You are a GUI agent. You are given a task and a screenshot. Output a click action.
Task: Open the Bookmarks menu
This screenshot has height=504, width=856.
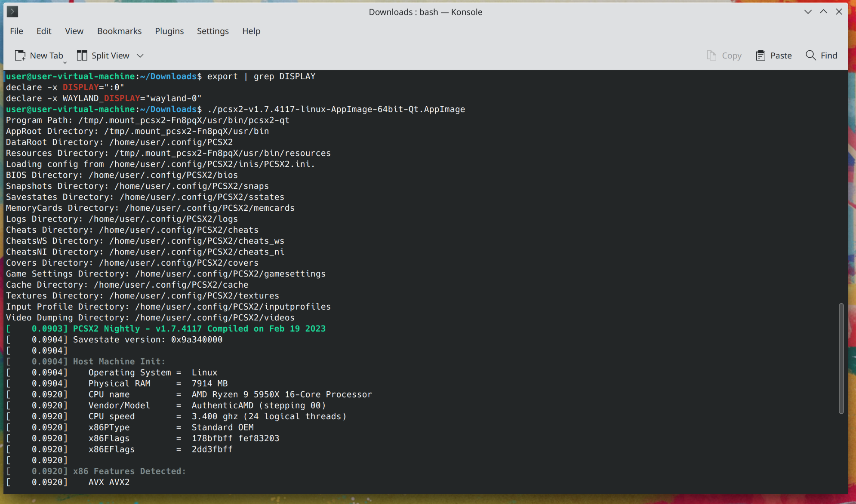click(119, 31)
